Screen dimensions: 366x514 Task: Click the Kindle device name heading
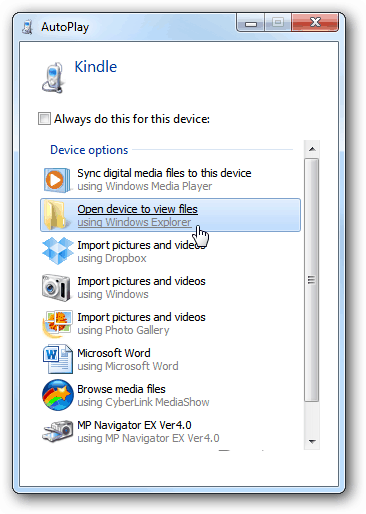pos(96,67)
